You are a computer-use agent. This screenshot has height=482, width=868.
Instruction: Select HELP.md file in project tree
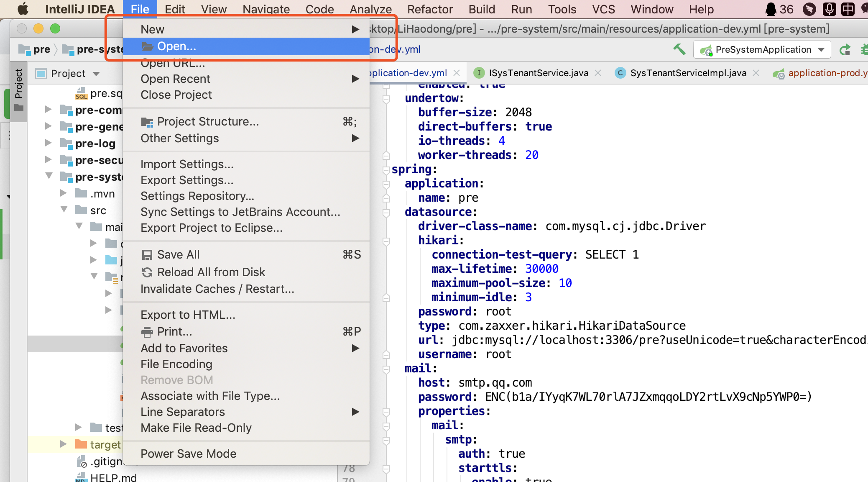click(113, 477)
